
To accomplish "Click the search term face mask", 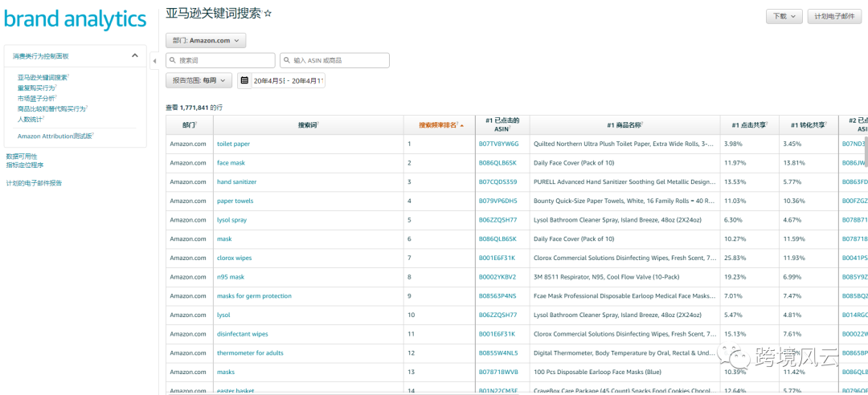I will point(231,163).
